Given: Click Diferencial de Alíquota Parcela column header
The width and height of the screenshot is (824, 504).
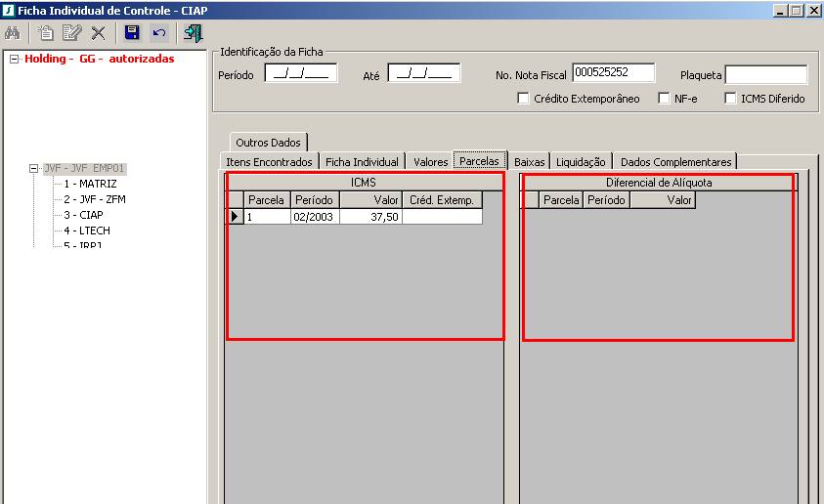Looking at the screenshot, I should click(x=561, y=200).
